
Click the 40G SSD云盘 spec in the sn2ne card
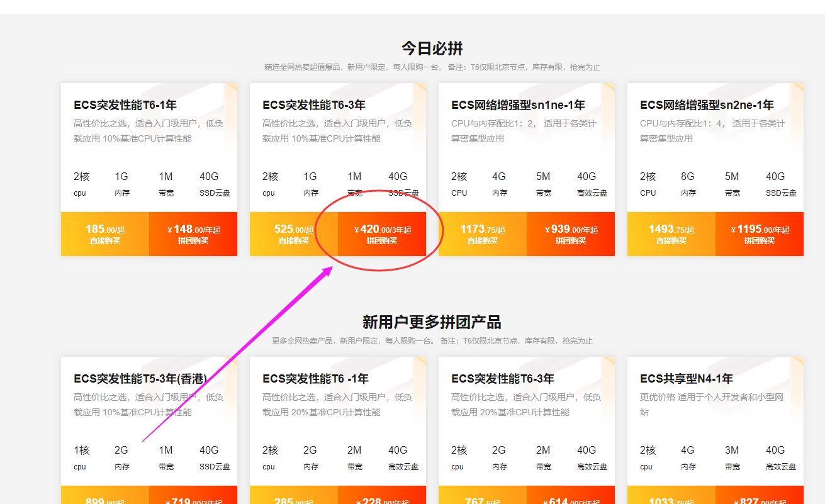(781, 184)
